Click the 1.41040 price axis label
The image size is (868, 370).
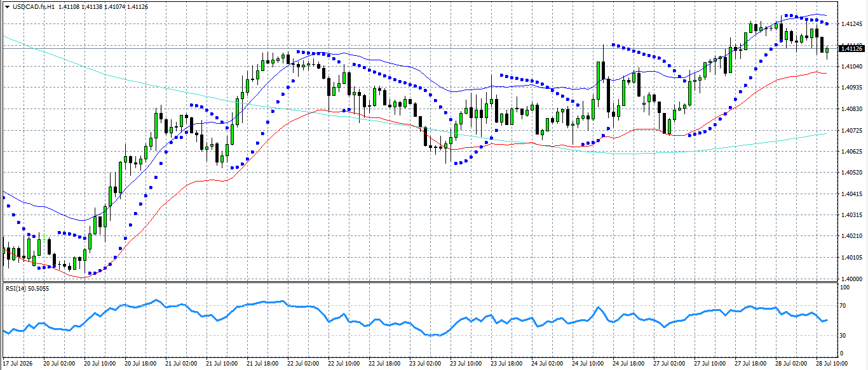point(851,67)
